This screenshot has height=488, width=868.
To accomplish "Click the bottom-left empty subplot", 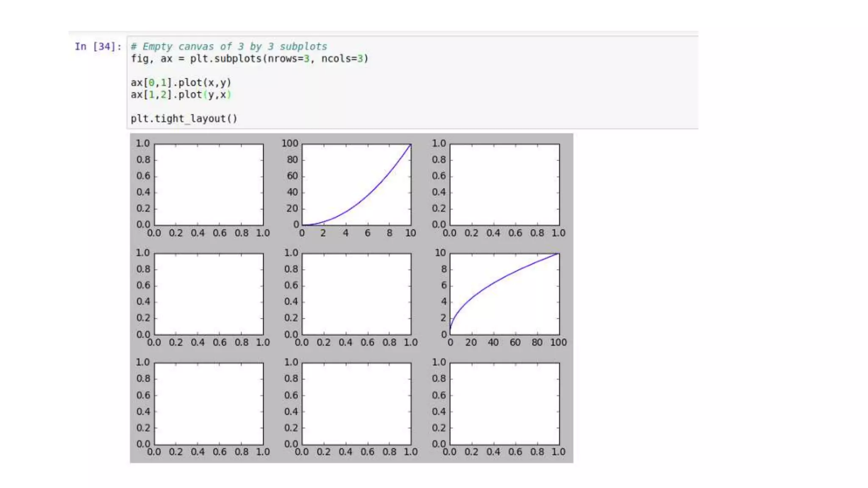I will [x=209, y=403].
